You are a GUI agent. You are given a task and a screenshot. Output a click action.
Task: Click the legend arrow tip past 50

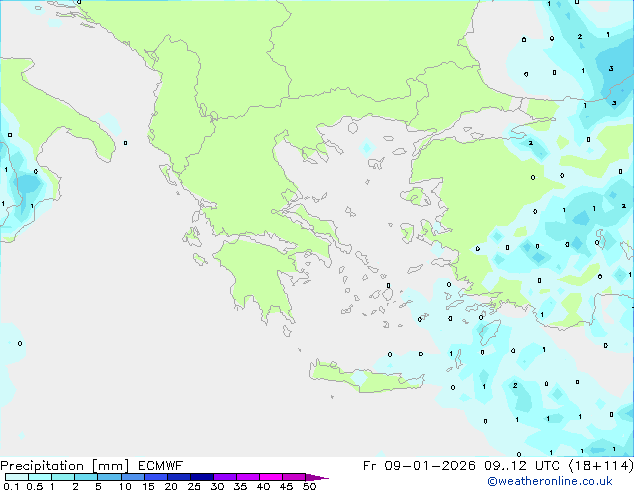317,477
